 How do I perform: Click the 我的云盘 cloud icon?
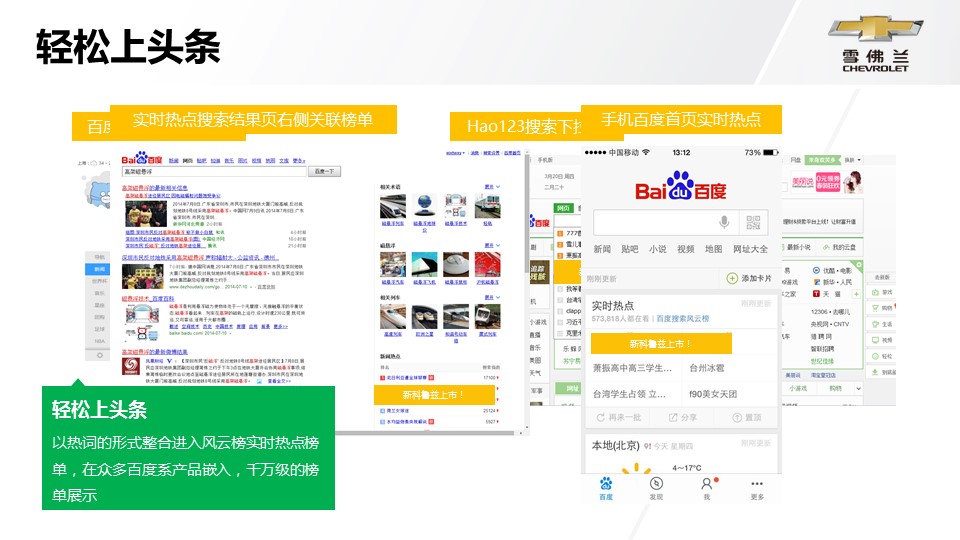pos(827,247)
